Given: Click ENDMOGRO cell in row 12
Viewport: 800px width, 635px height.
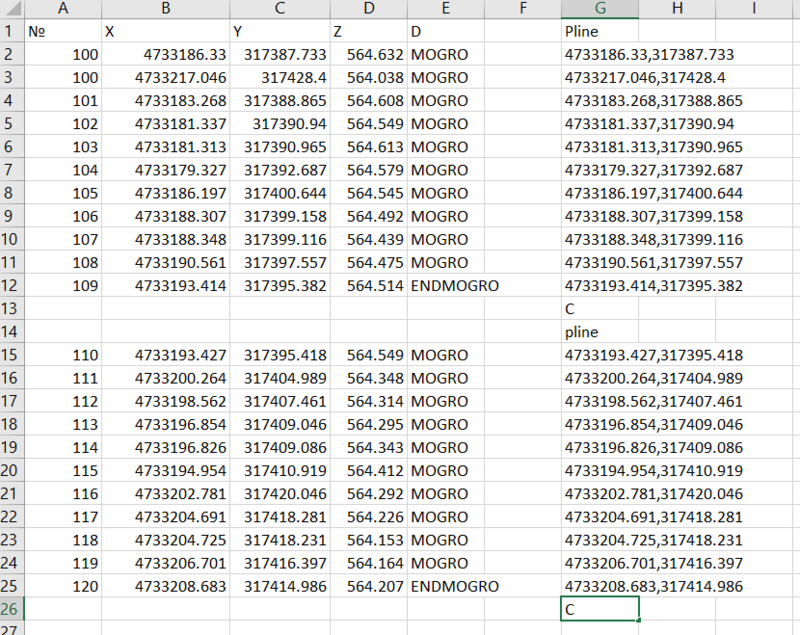Looking at the screenshot, I should (455, 286).
